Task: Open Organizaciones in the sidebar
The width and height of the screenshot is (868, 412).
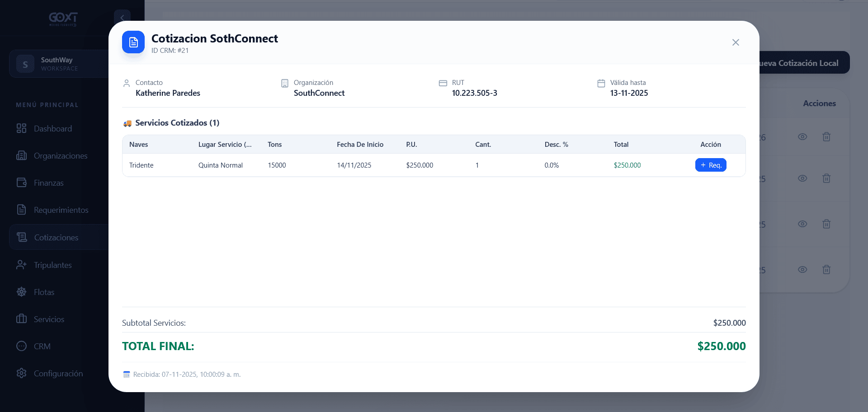Action: (x=61, y=156)
